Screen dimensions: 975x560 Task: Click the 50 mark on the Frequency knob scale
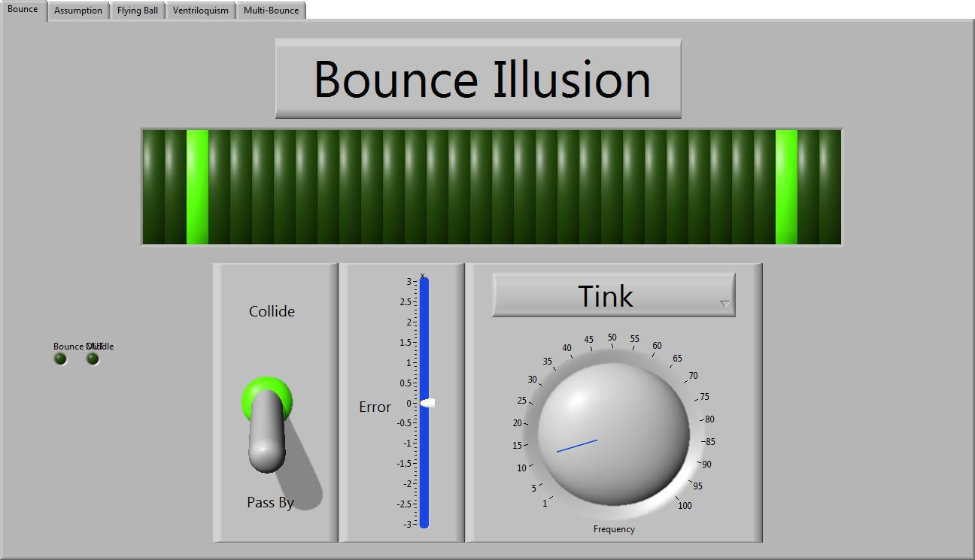pyautogui.click(x=612, y=339)
